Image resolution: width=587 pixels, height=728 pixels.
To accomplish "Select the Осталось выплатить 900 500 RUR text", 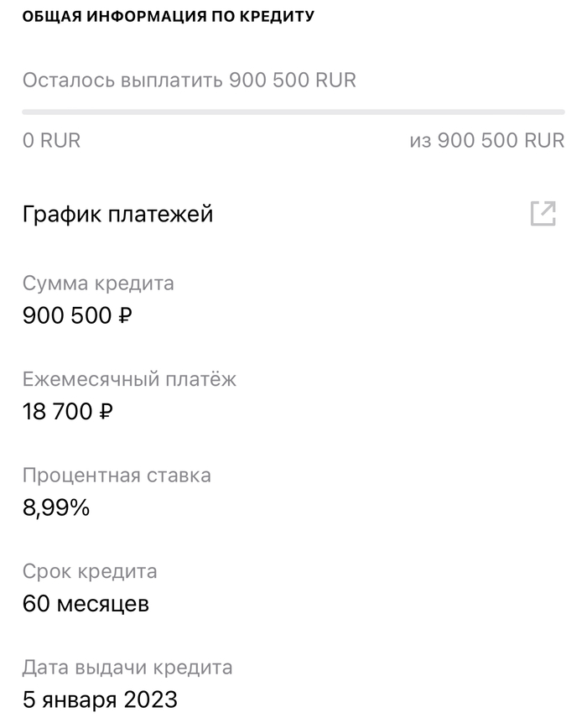I will (190, 81).
